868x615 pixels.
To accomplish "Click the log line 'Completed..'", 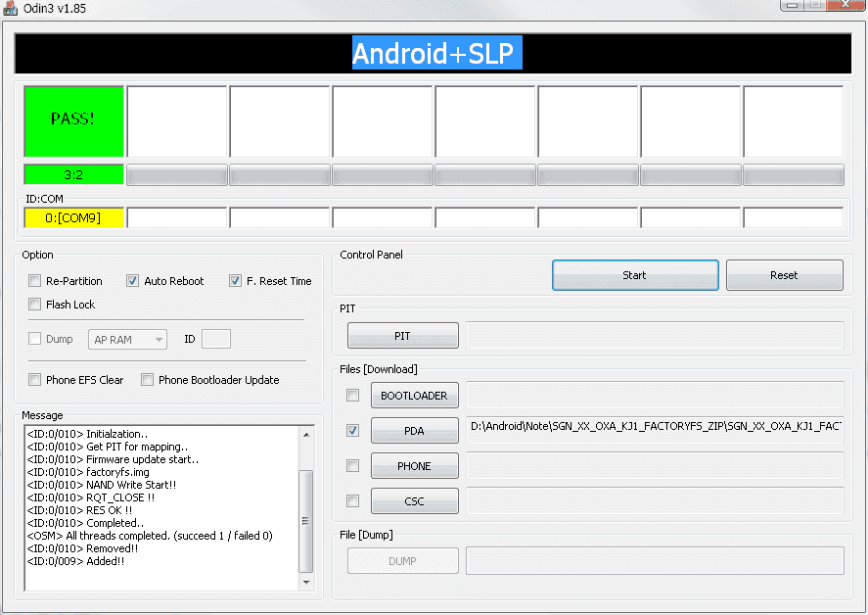I will click(x=85, y=523).
